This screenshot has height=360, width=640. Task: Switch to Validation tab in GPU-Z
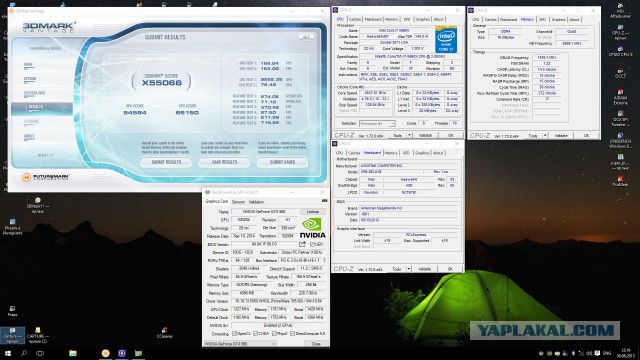[256, 202]
